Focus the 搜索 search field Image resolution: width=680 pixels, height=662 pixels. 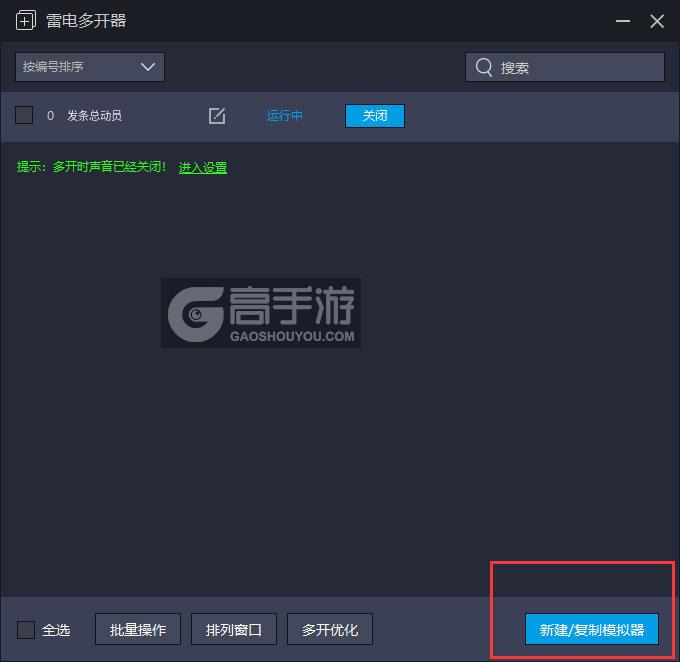565,67
